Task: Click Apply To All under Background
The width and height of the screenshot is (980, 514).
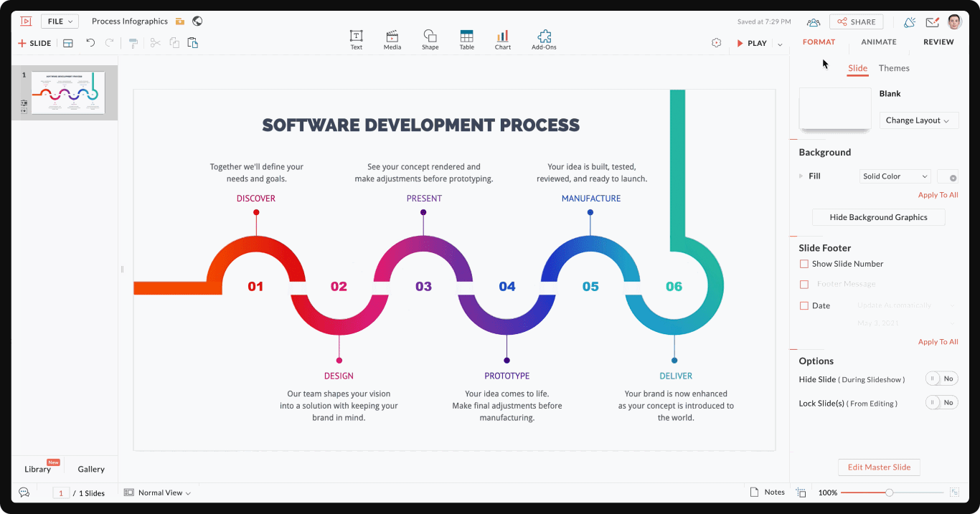Action: pyautogui.click(x=938, y=195)
